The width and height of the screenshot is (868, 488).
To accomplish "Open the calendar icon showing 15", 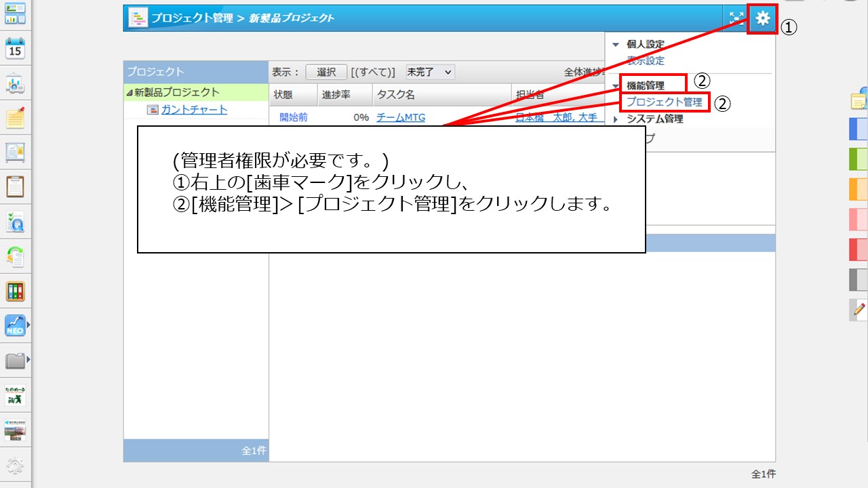I will 15,48.
